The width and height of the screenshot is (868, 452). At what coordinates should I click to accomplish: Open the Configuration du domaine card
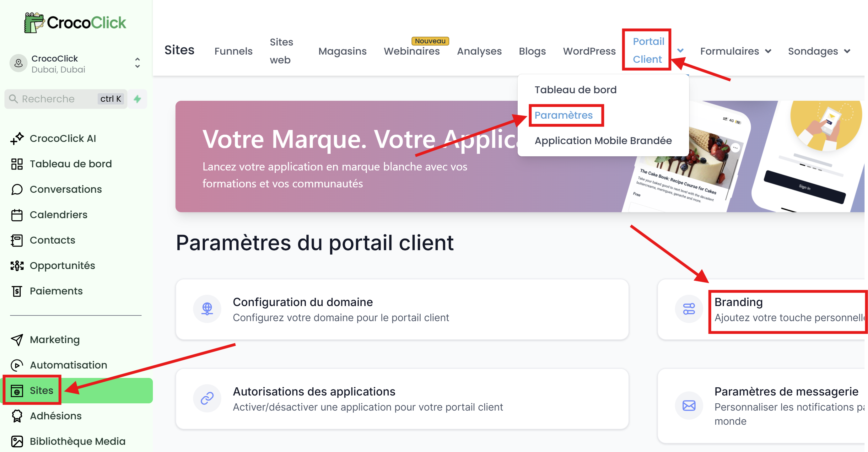pos(402,309)
